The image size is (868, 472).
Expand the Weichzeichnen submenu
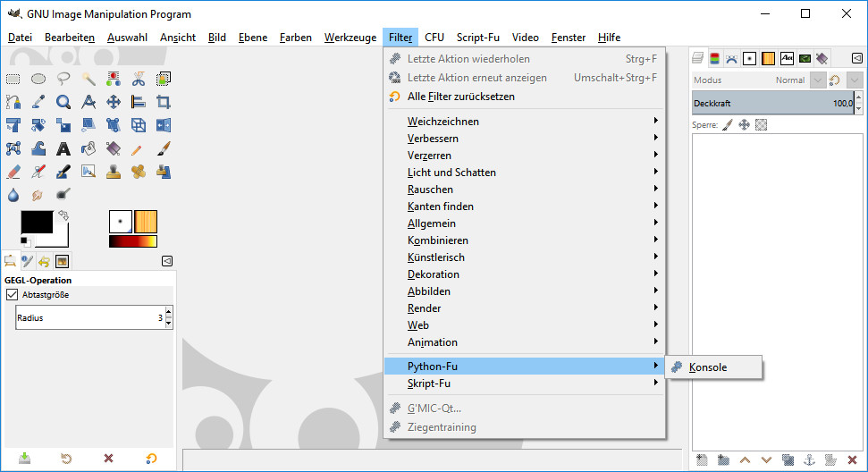(524, 122)
